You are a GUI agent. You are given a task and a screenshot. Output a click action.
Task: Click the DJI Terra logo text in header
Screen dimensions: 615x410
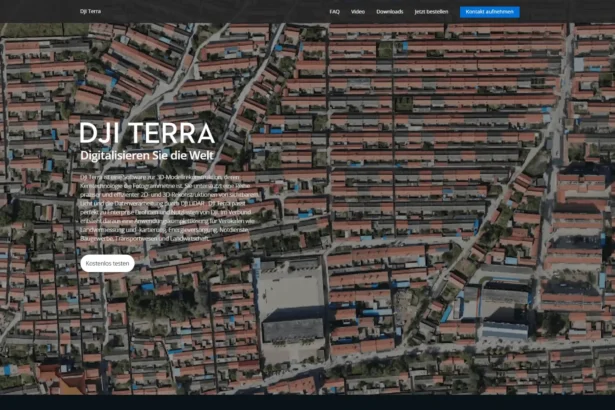(90, 11)
